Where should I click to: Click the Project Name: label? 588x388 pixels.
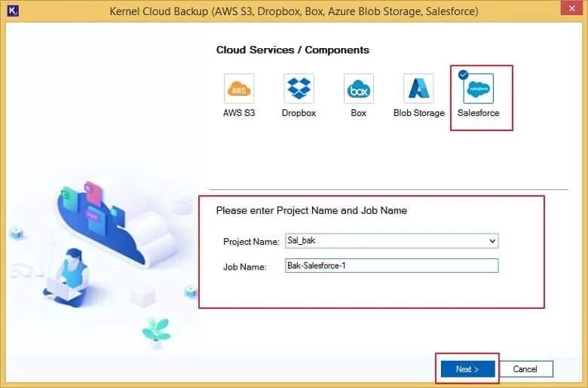[x=251, y=242]
